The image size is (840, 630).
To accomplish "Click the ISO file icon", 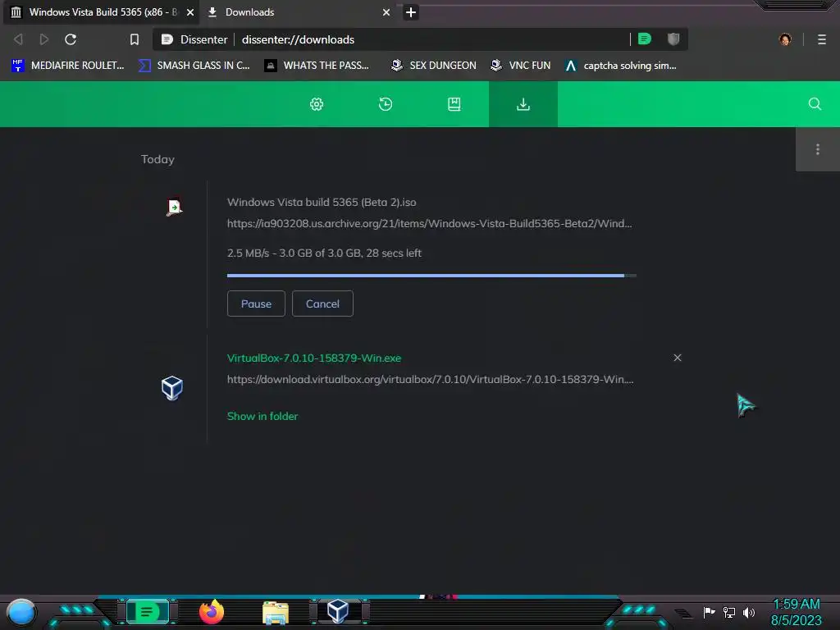I will click(x=174, y=207).
